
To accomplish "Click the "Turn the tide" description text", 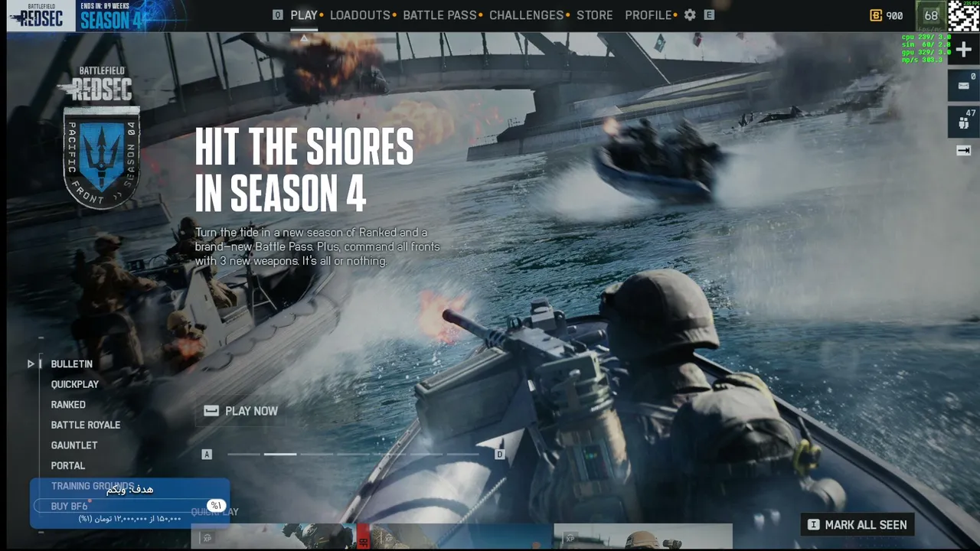I will coord(317,246).
